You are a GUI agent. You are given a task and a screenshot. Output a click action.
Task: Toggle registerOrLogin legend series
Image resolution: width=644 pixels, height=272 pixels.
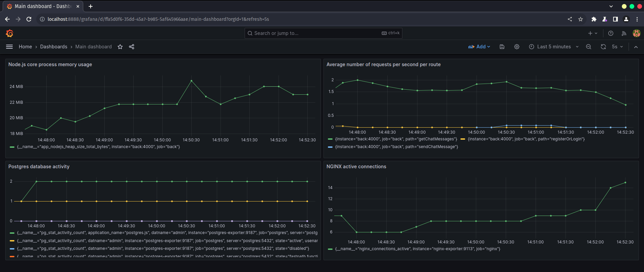pos(526,139)
